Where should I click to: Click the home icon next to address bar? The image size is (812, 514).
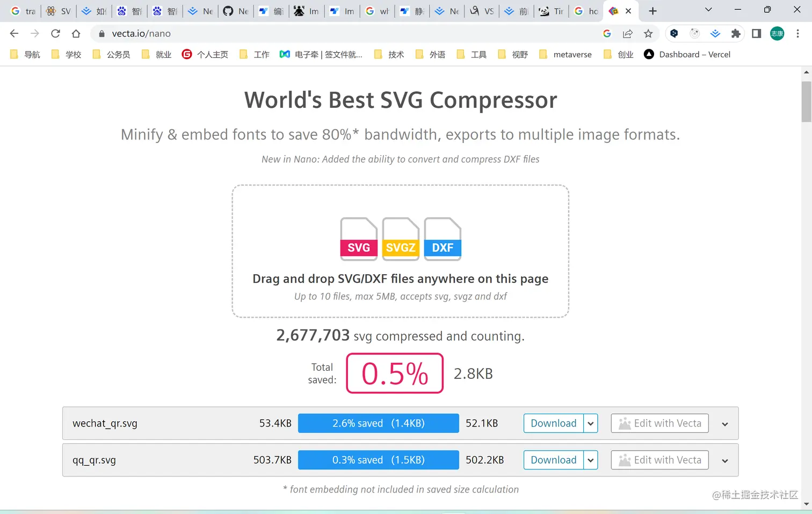click(x=76, y=33)
